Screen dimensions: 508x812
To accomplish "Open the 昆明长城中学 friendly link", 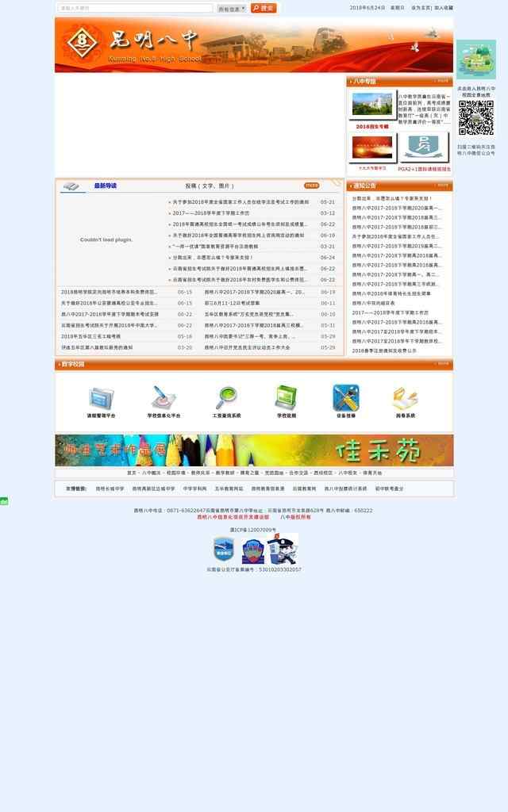I will [110, 488].
